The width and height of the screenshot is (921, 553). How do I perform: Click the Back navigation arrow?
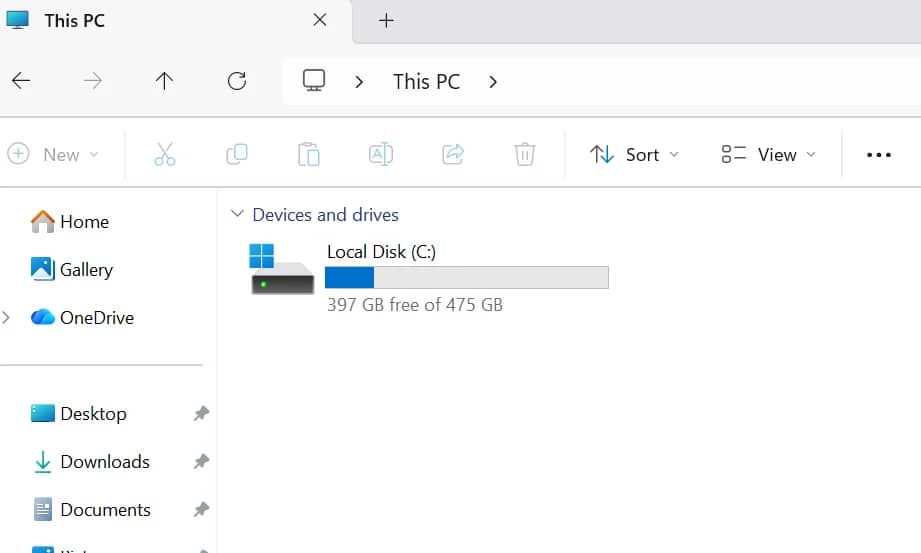click(21, 81)
